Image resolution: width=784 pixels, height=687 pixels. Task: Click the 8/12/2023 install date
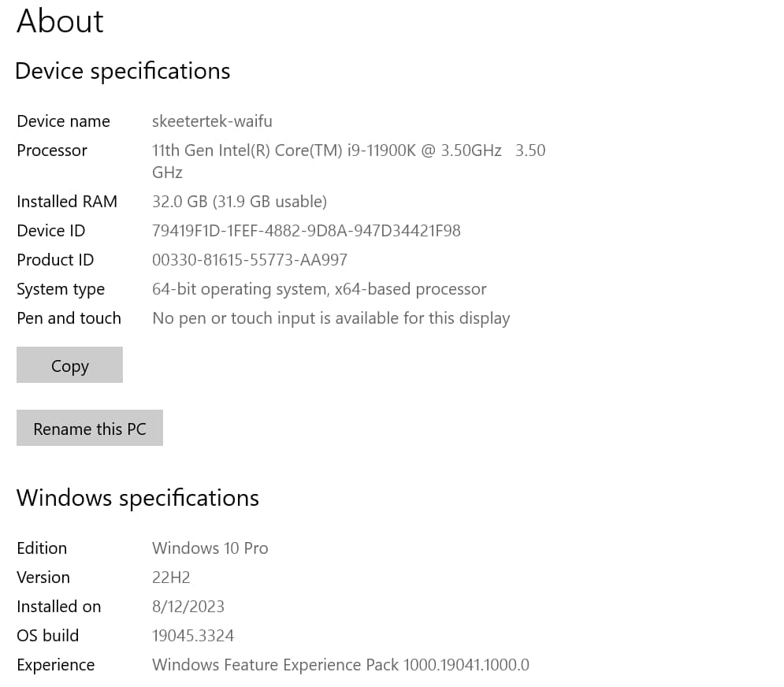coord(188,607)
